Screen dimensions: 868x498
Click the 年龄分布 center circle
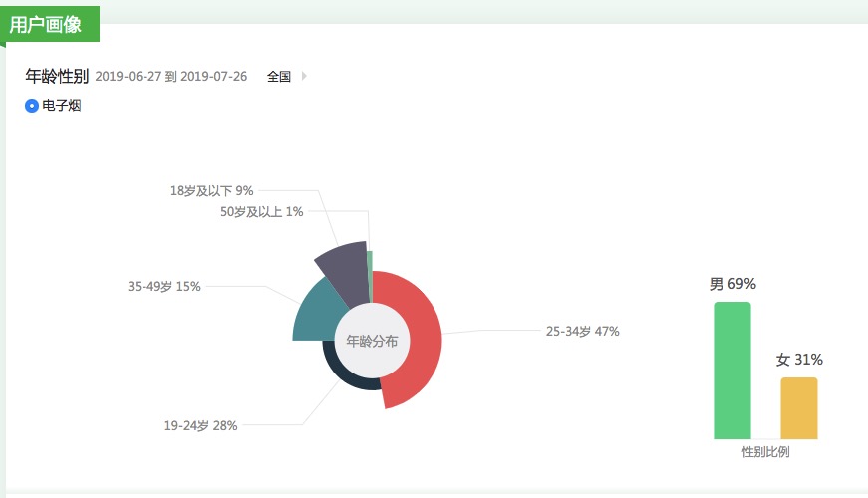click(372, 341)
